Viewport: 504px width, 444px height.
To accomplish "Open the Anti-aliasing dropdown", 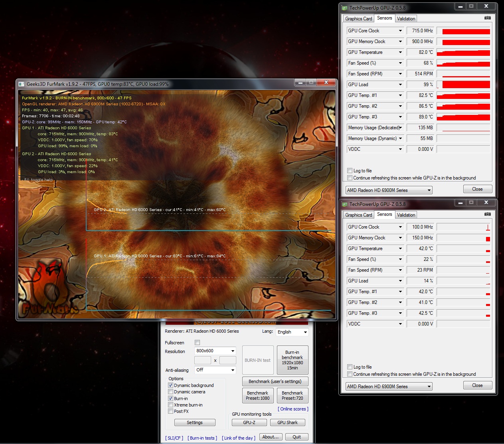I will (x=215, y=370).
